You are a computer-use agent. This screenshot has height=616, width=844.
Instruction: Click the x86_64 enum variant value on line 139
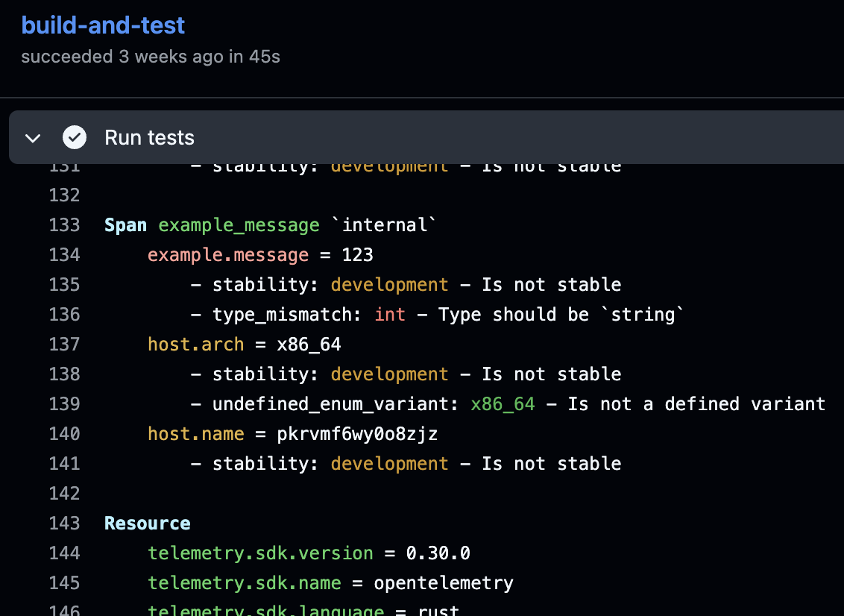point(503,403)
